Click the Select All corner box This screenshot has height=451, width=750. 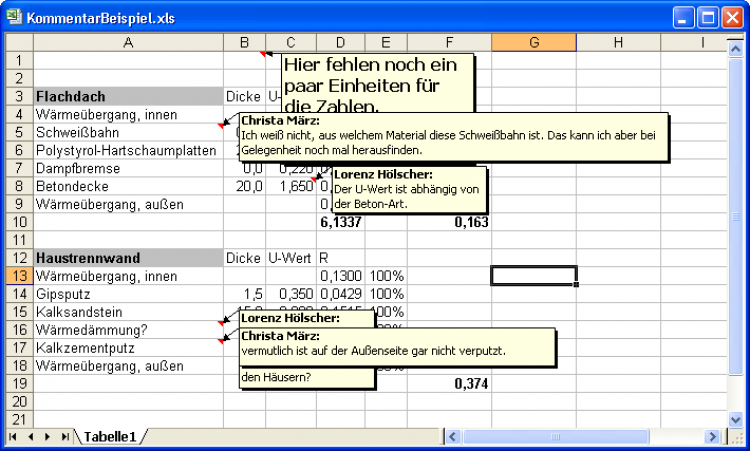[19, 42]
